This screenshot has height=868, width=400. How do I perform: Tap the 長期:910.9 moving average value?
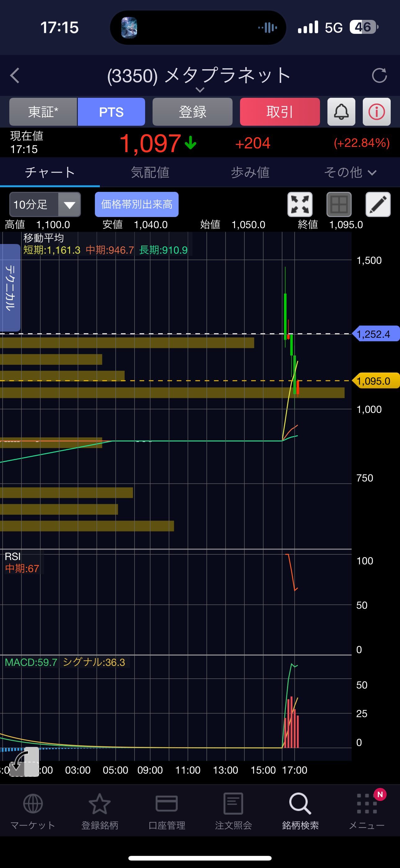[163, 250]
